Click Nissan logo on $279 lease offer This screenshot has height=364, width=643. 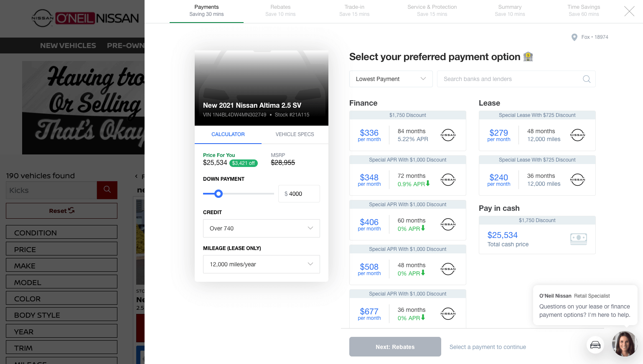(x=577, y=135)
